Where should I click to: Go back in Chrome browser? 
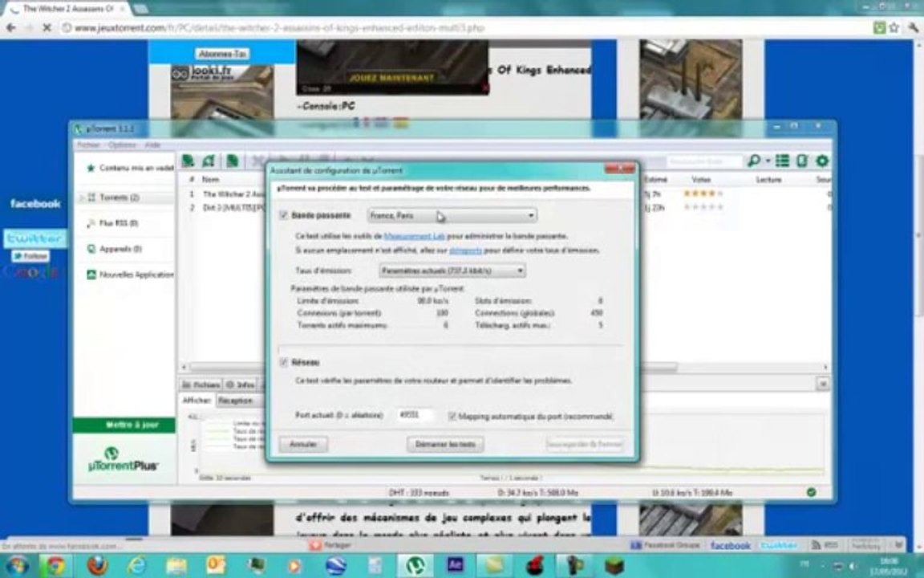10,28
